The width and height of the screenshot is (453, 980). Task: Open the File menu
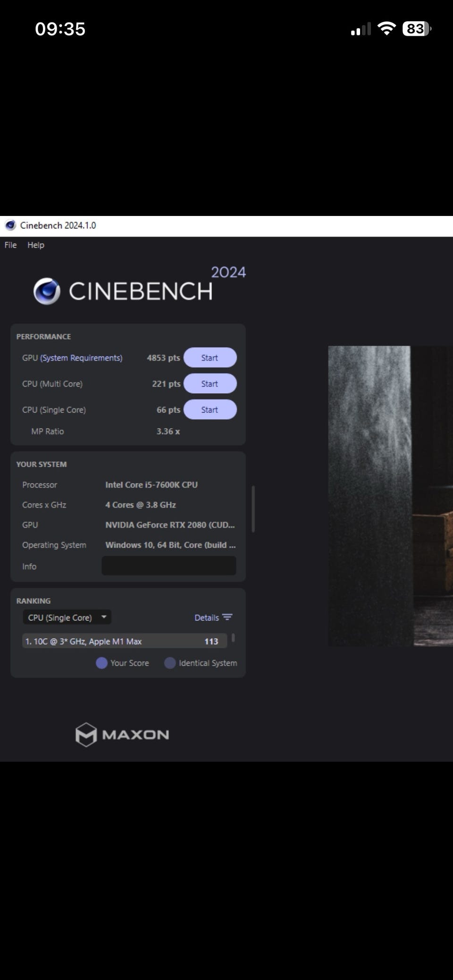pos(10,245)
